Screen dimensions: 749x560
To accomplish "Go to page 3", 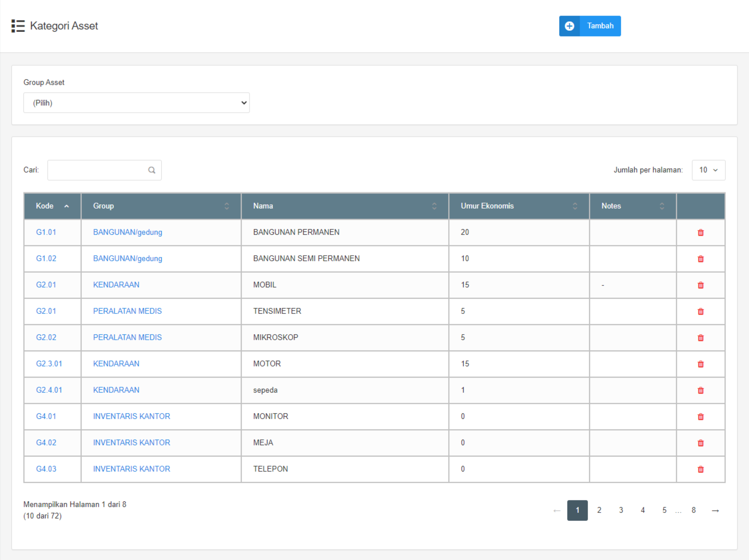I will click(x=621, y=510).
